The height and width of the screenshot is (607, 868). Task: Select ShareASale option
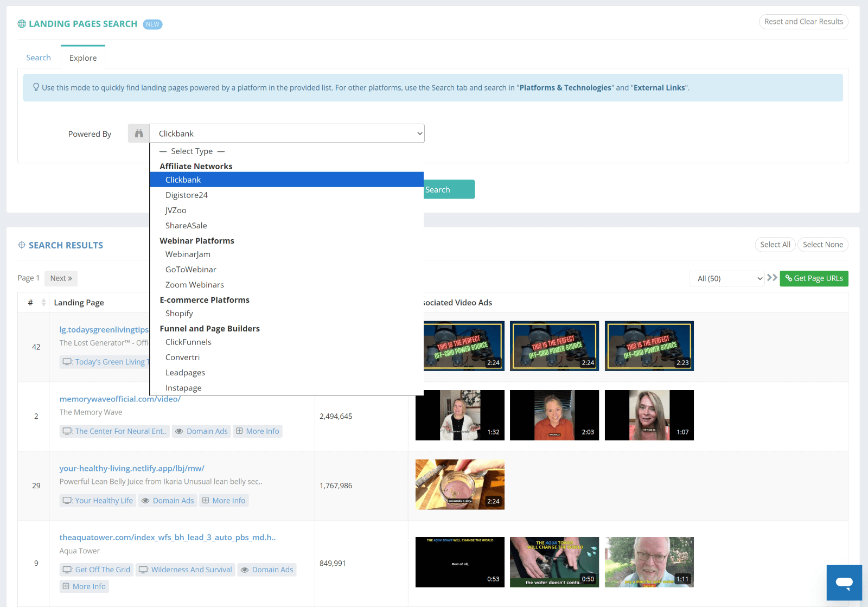pyautogui.click(x=286, y=225)
